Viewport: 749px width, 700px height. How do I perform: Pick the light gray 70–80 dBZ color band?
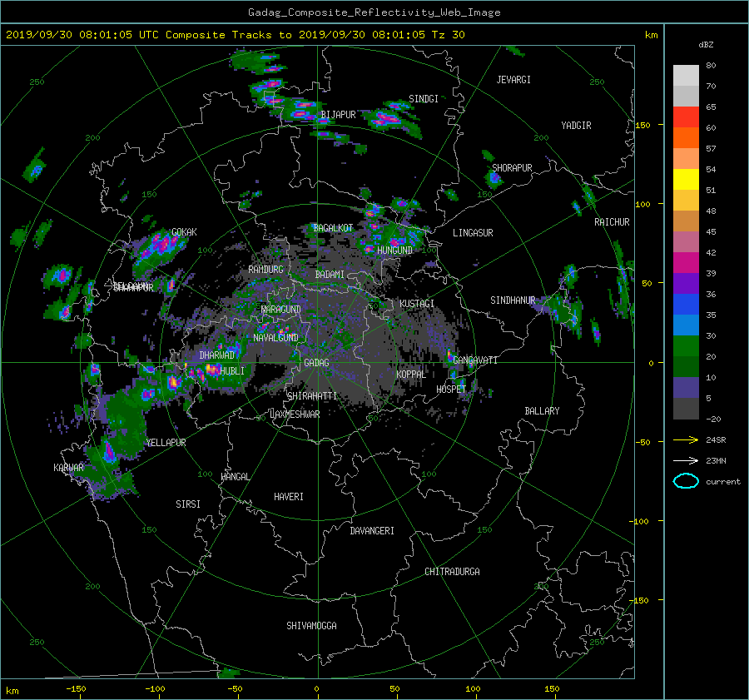click(x=686, y=76)
